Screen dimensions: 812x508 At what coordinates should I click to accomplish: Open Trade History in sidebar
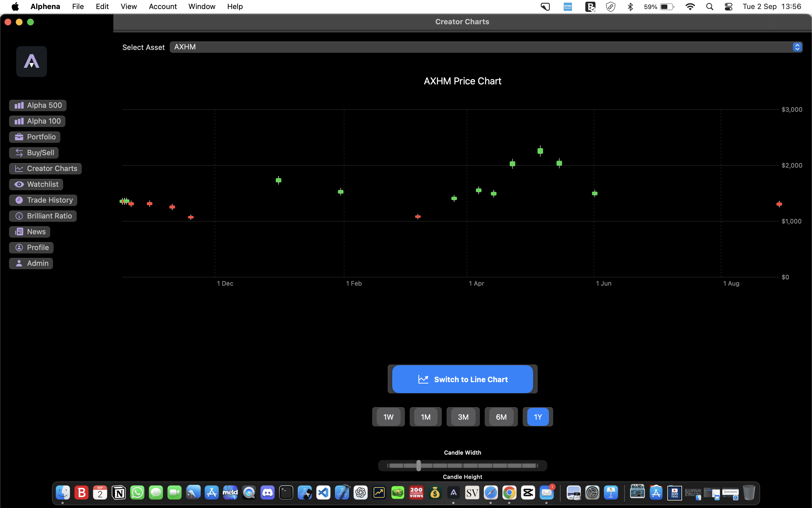click(x=43, y=200)
